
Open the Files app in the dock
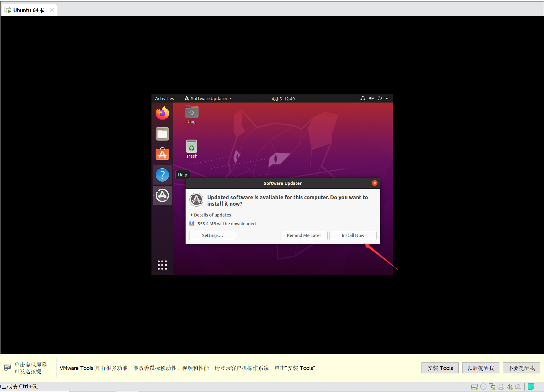(x=162, y=134)
